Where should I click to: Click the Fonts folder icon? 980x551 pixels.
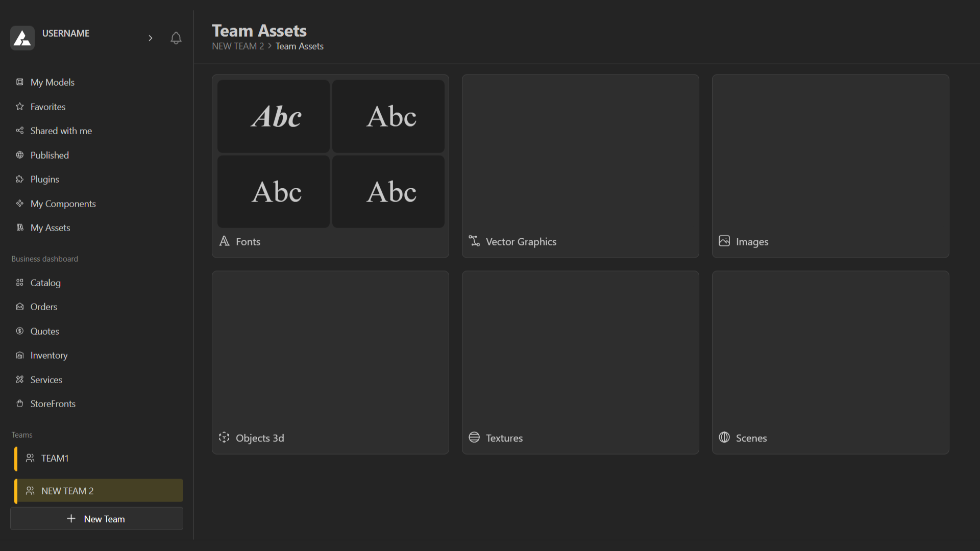click(224, 241)
